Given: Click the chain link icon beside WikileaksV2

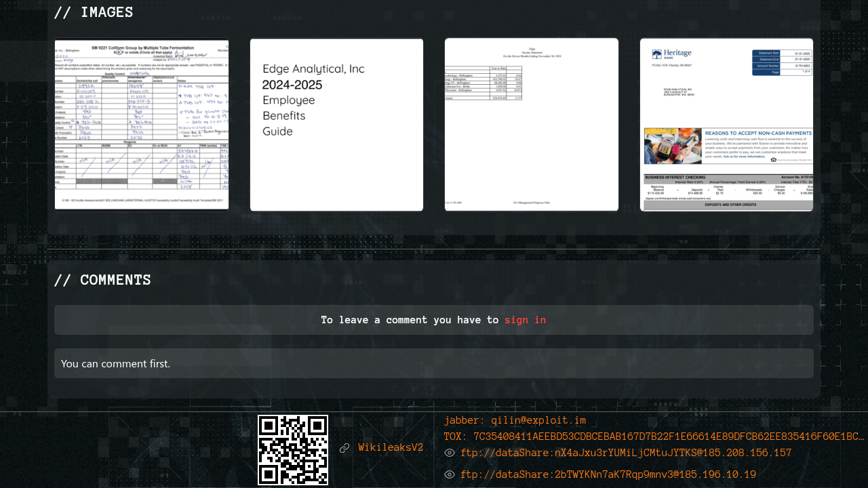Looking at the screenshot, I should tap(344, 448).
